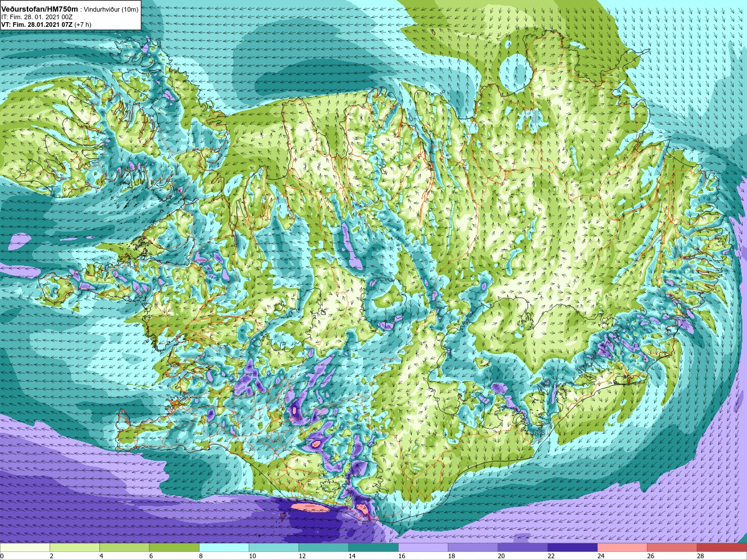Select the cyan 10–12 legend swatch

tap(274, 548)
